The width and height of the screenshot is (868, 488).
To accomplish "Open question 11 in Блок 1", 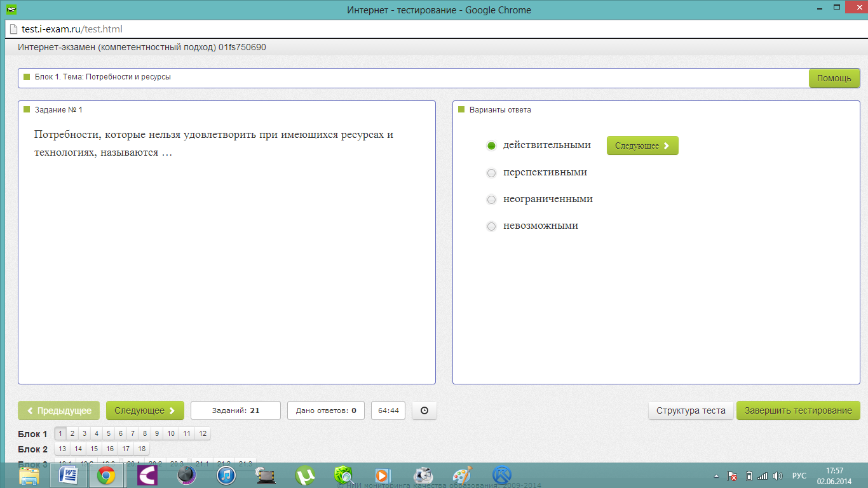I will (187, 433).
